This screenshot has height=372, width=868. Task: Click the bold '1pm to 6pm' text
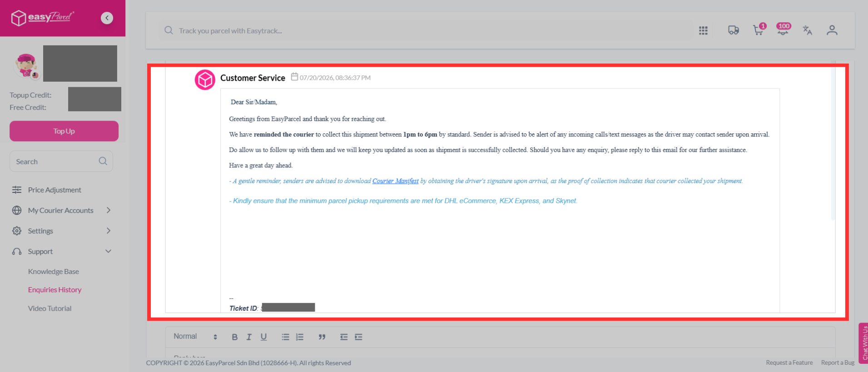pos(420,134)
